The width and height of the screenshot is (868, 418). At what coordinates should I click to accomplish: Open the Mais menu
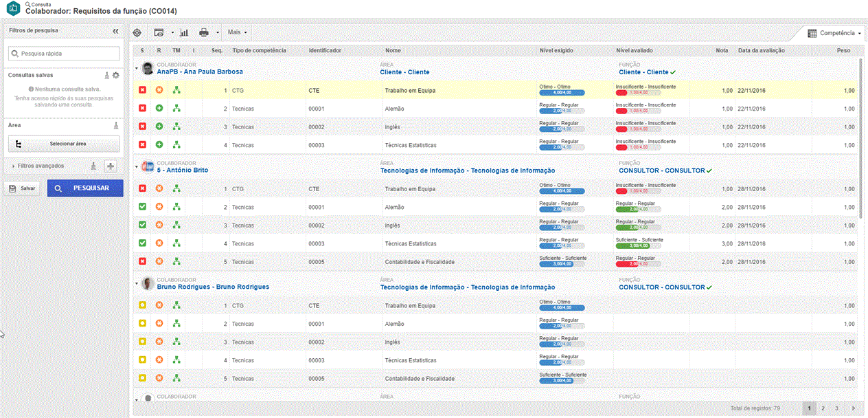[x=237, y=32]
